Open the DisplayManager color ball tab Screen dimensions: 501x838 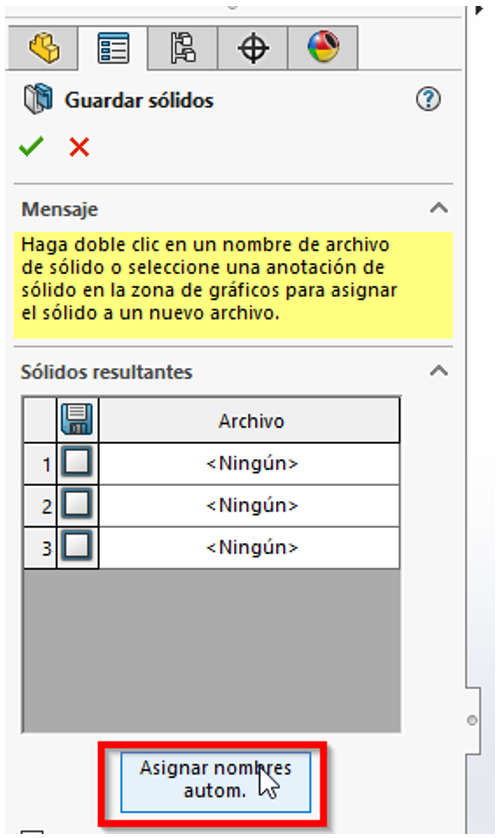pyautogui.click(x=323, y=49)
